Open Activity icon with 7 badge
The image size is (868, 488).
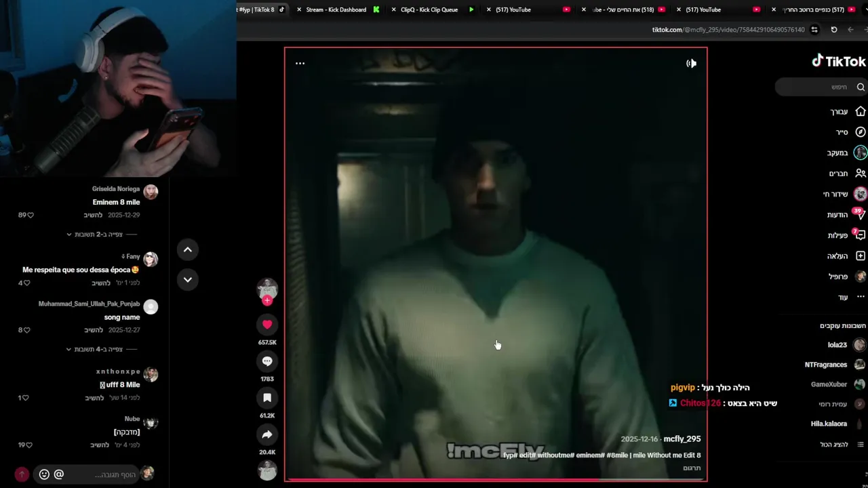point(860,235)
